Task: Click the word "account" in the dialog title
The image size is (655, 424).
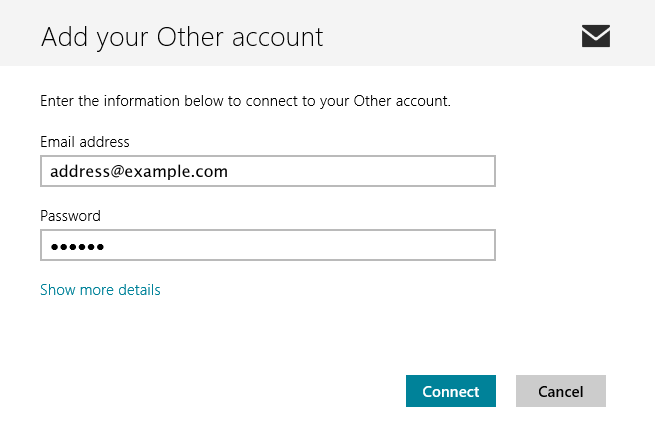Action: 278,37
